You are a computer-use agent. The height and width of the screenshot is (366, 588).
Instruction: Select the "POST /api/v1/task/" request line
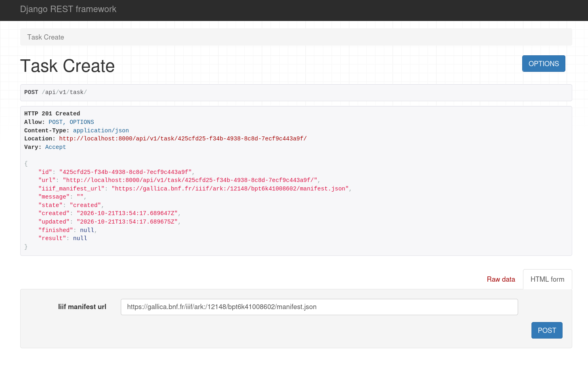pyautogui.click(x=55, y=92)
